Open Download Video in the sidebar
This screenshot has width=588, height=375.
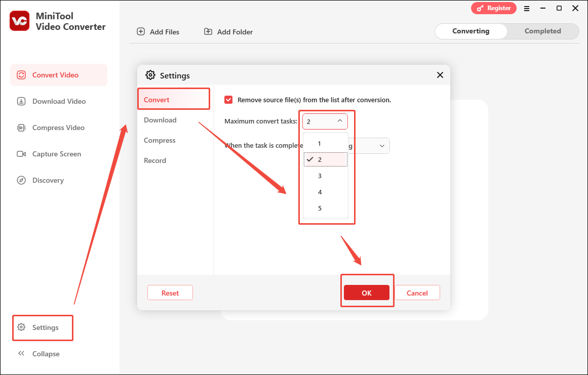point(59,101)
